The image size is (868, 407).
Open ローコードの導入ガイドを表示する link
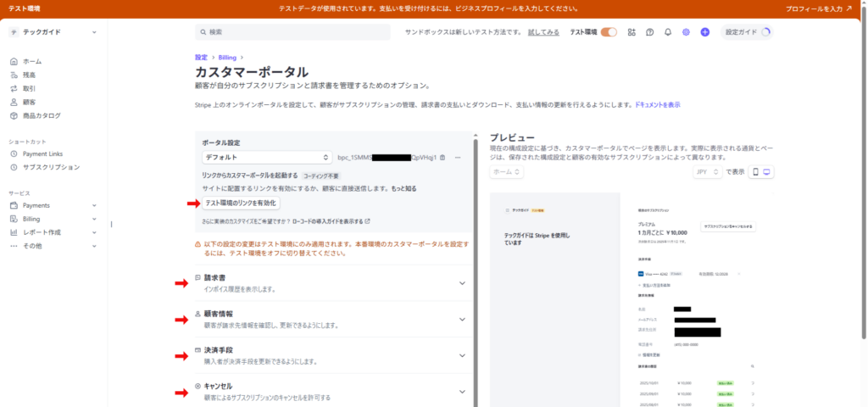tap(331, 221)
